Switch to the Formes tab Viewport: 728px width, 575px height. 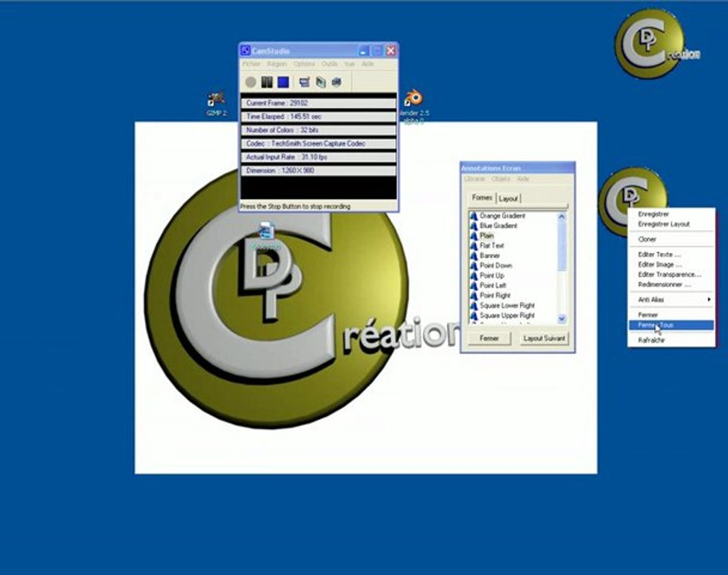click(x=482, y=198)
